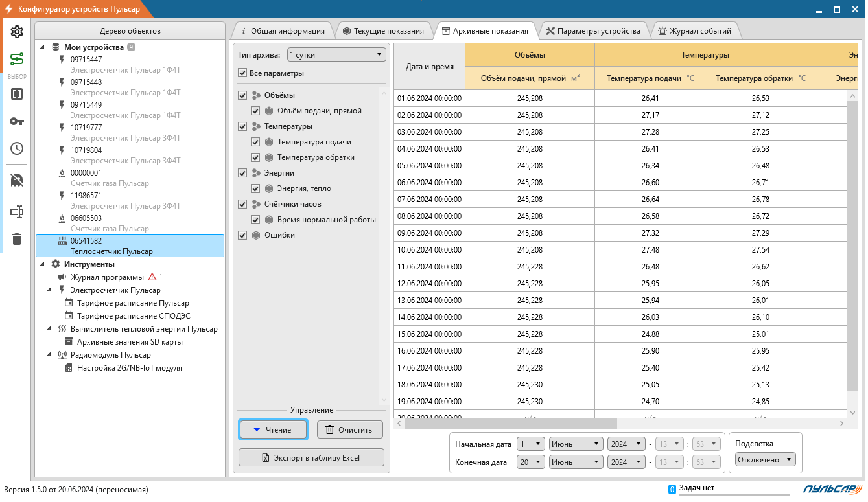Click calendar icon of Тарифное расписание Пульсар
This screenshot has width=868, height=502.
point(69,303)
